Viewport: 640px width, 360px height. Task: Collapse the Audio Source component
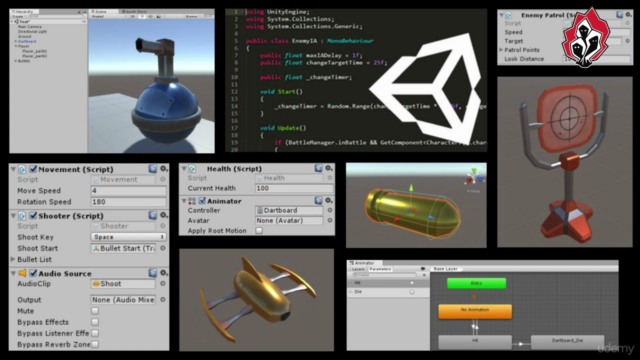[13, 273]
